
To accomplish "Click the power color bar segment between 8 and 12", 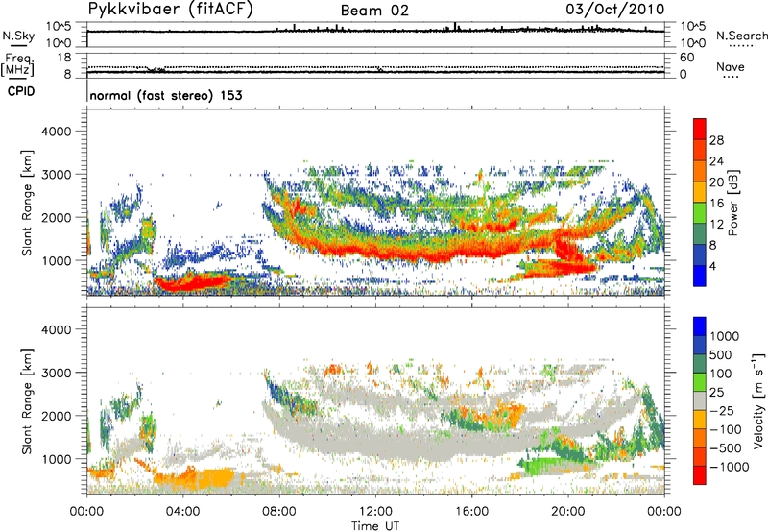I will [x=700, y=233].
